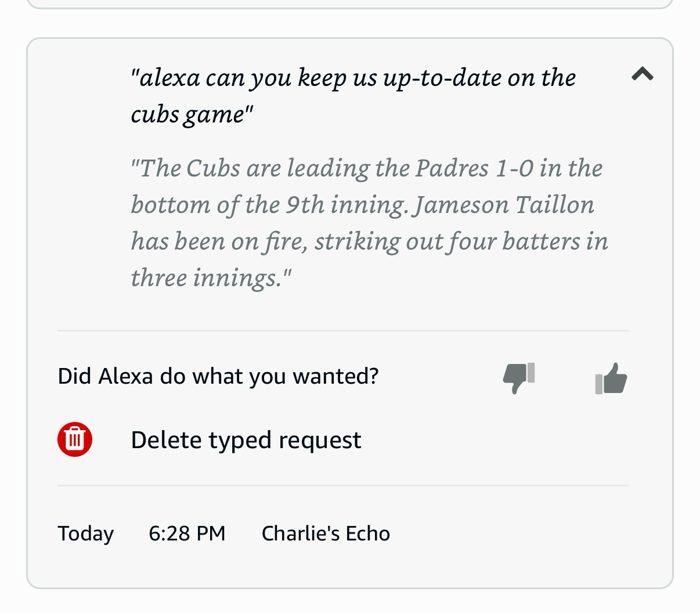The width and height of the screenshot is (700, 613).
Task: Click 'Did Alexa do what you wanted?' prompt
Action: pos(218,376)
